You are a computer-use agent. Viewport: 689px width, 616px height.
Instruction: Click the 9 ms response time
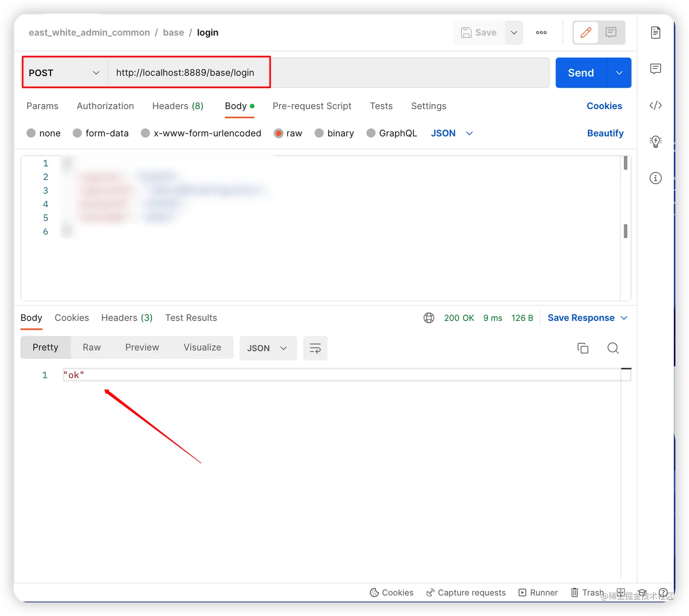click(x=493, y=318)
